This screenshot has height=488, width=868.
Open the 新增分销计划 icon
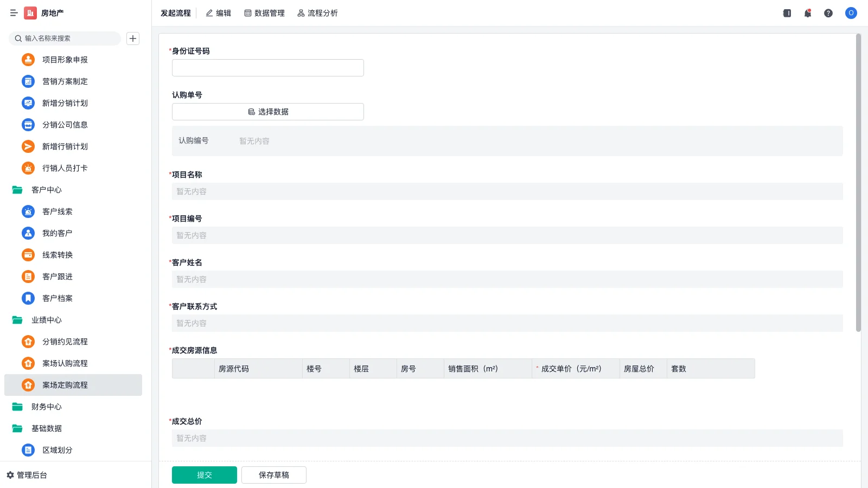pyautogui.click(x=28, y=103)
